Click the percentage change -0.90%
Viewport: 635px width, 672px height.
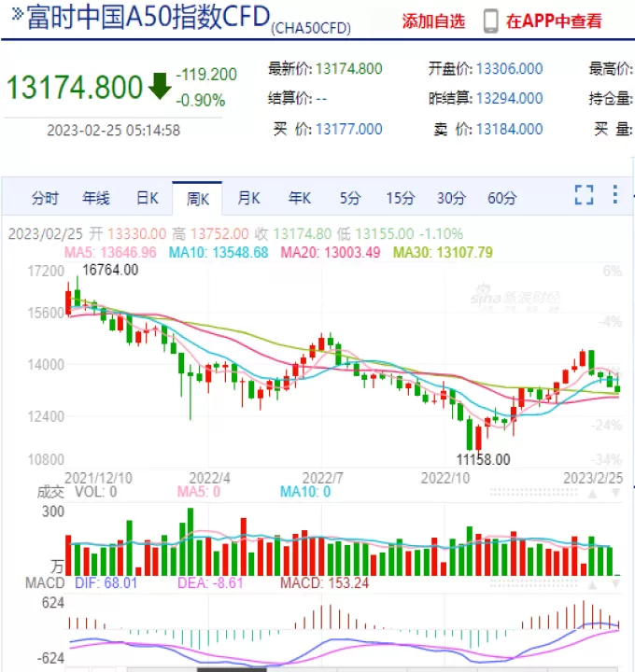(x=201, y=101)
